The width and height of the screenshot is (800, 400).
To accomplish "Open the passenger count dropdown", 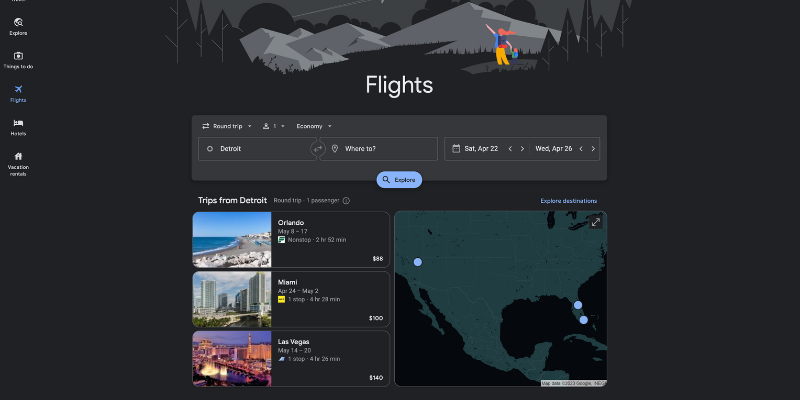I will click(273, 126).
